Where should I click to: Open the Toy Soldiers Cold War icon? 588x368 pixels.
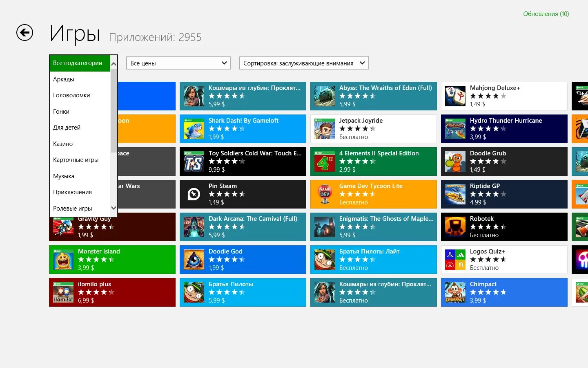[194, 162]
